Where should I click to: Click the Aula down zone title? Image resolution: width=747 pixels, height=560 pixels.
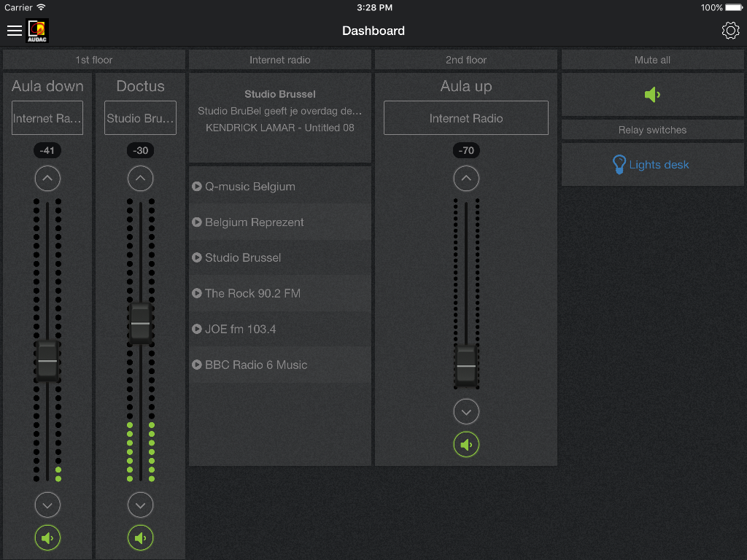pyautogui.click(x=47, y=86)
